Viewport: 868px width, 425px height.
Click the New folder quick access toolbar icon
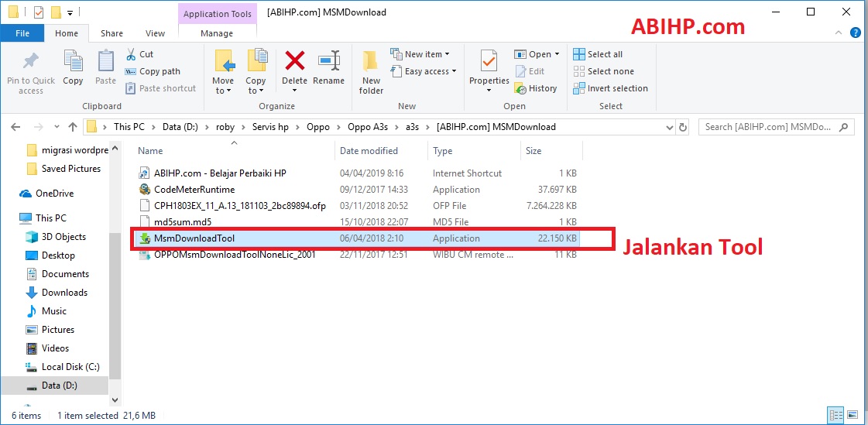point(55,12)
